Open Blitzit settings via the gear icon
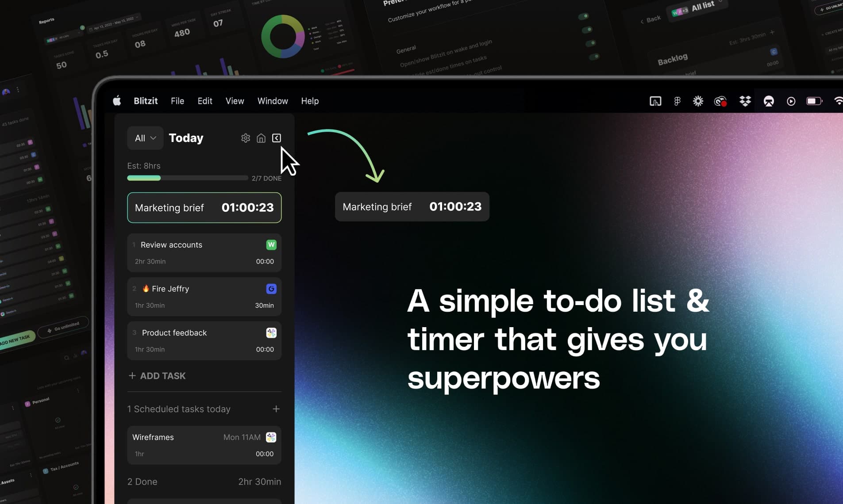The height and width of the screenshot is (504, 843). pos(246,138)
